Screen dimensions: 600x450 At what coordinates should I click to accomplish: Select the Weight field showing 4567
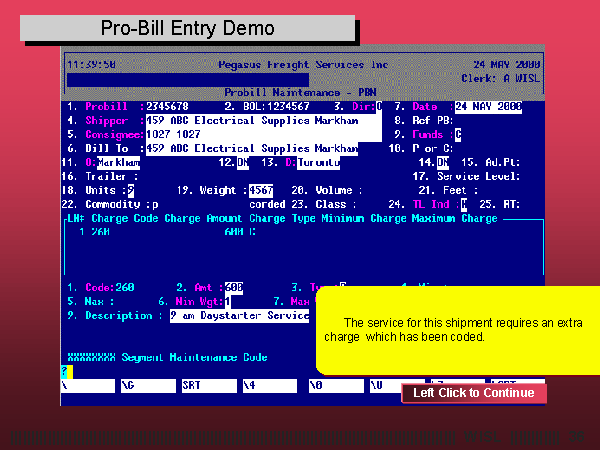pyautogui.click(x=261, y=190)
